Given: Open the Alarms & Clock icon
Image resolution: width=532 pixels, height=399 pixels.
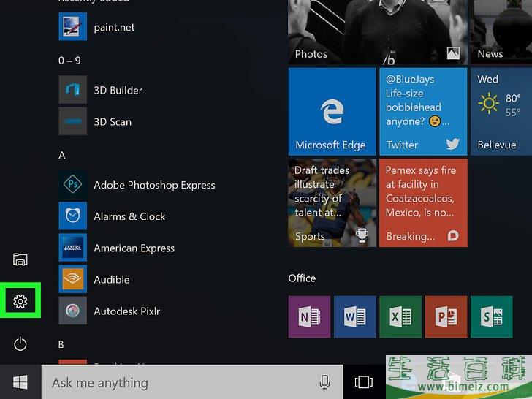Looking at the screenshot, I should click(x=72, y=216).
